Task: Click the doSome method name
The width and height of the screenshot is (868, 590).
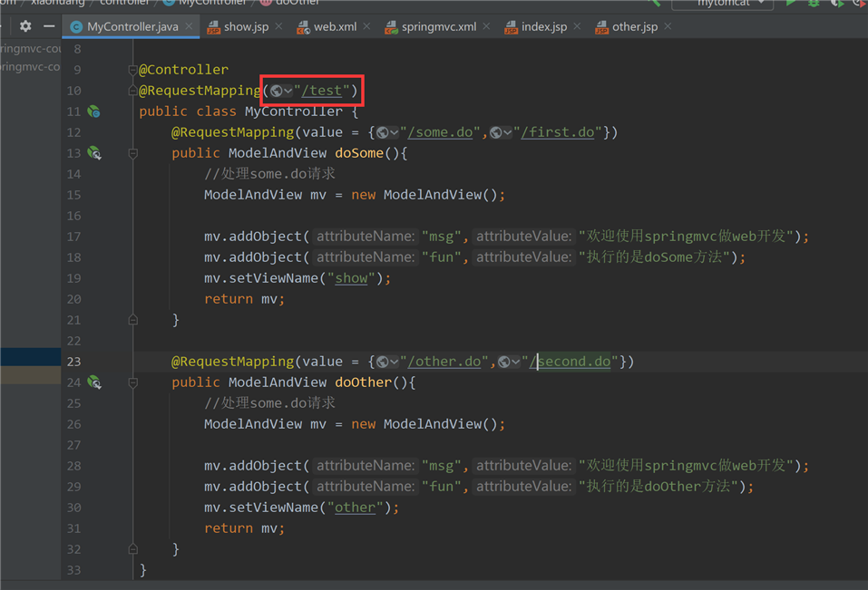Action: coord(358,153)
